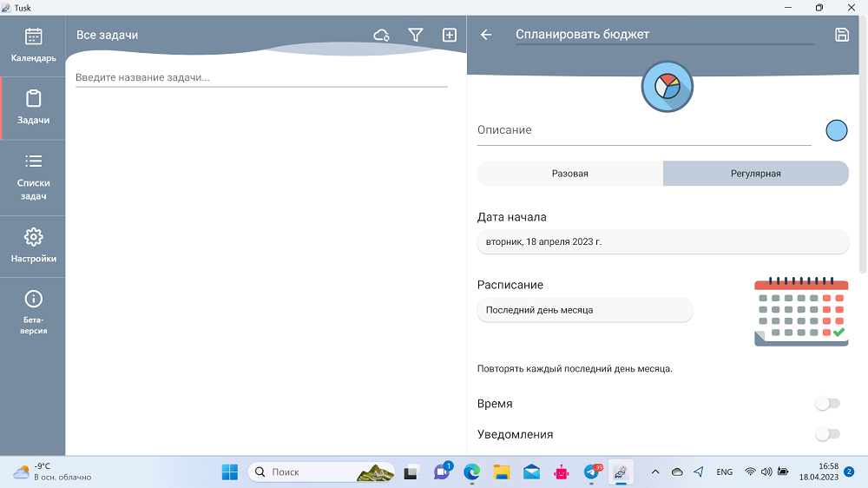Open the Календарь section in sidebar

coord(33,45)
